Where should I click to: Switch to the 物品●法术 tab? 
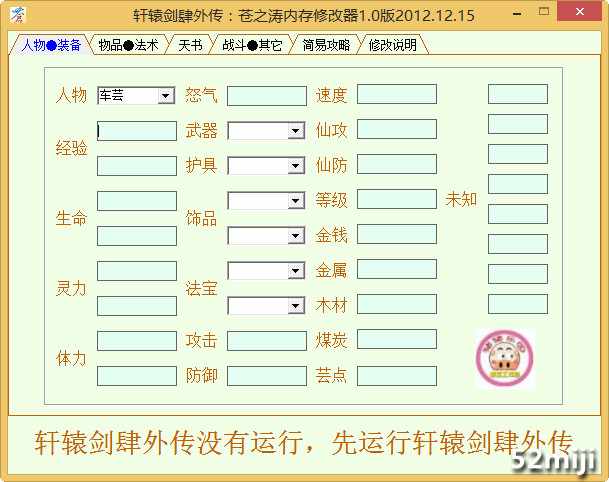129,45
